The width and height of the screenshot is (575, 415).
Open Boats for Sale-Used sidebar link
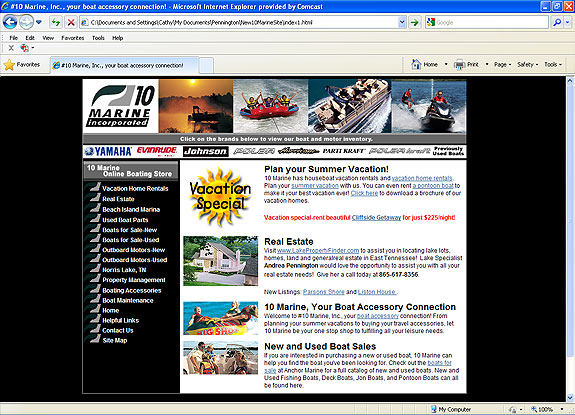131,240
